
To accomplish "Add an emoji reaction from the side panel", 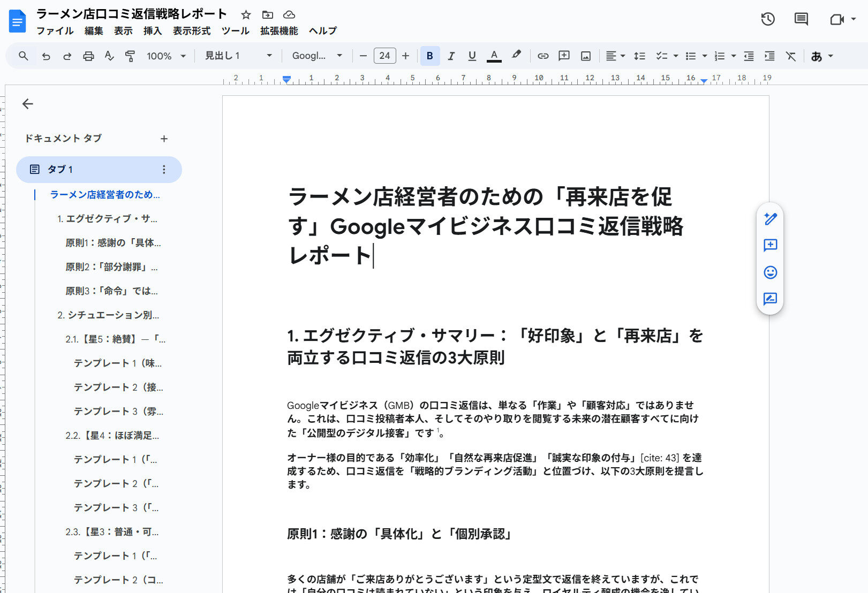I will (x=770, y=273).
